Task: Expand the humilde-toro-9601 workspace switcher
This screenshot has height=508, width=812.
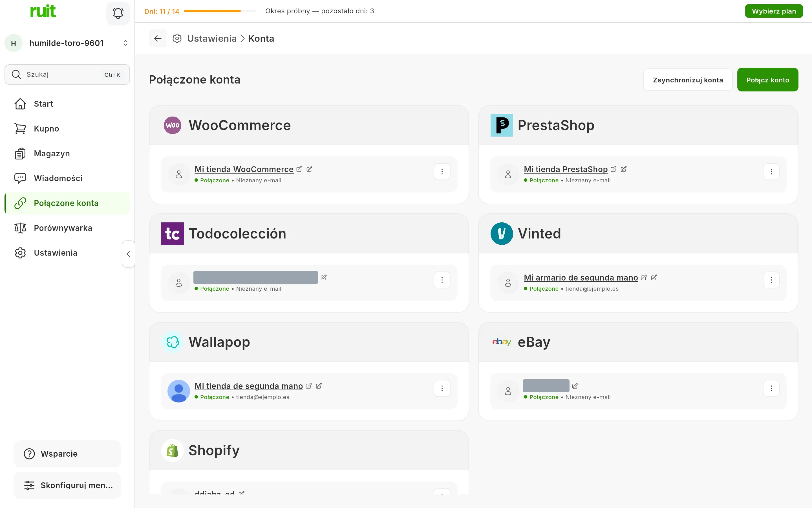Action: click(125, 43)
